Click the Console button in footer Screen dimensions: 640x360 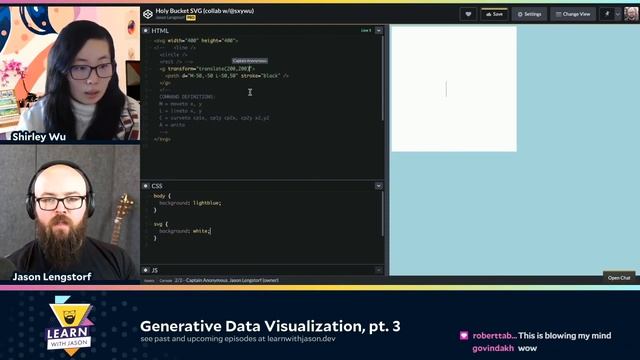pos(165,280)
